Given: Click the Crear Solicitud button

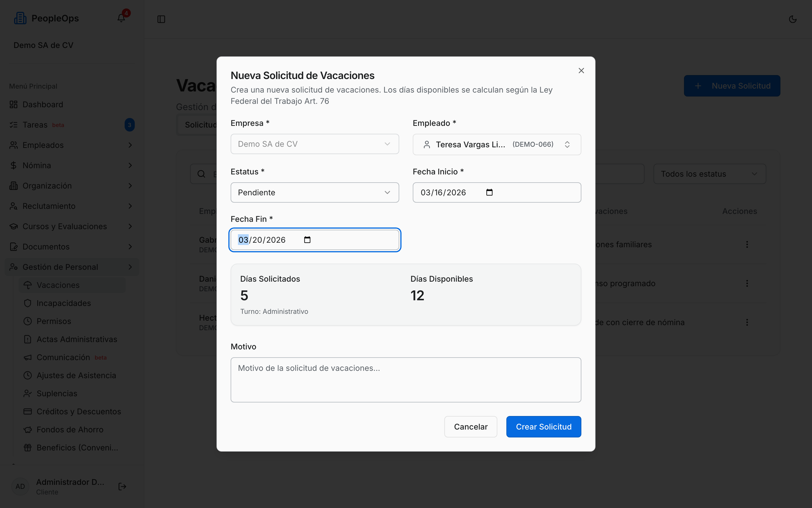Looking at the screenshot, I should click(544, 427).
